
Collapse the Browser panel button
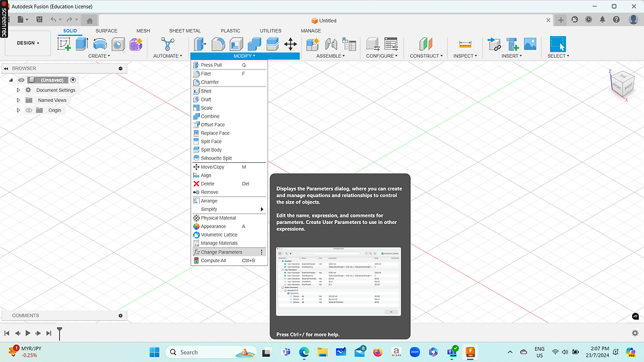coord(6,68)
